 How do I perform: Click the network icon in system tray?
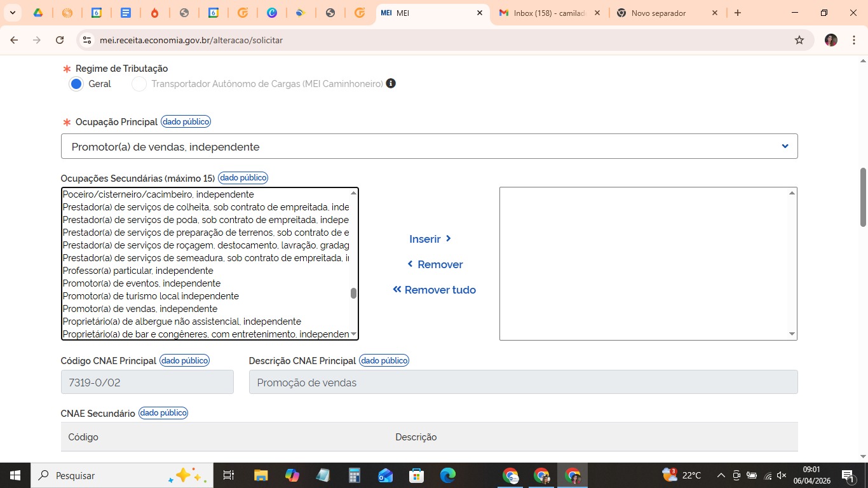click(x=768, y=475)
